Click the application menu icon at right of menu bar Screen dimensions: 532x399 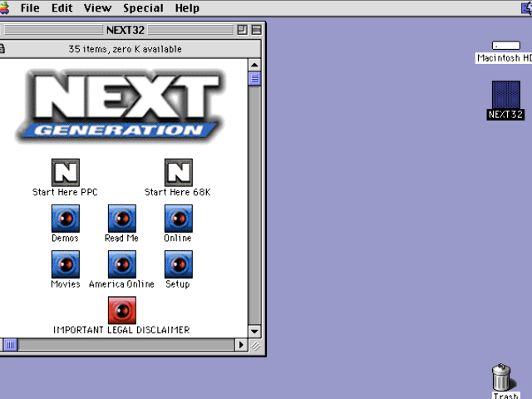(x=526, y=7)
